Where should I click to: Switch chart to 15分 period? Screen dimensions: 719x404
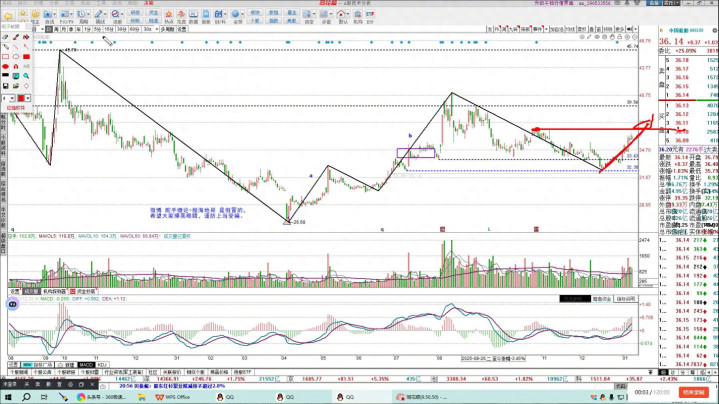(x=109, y=29)
